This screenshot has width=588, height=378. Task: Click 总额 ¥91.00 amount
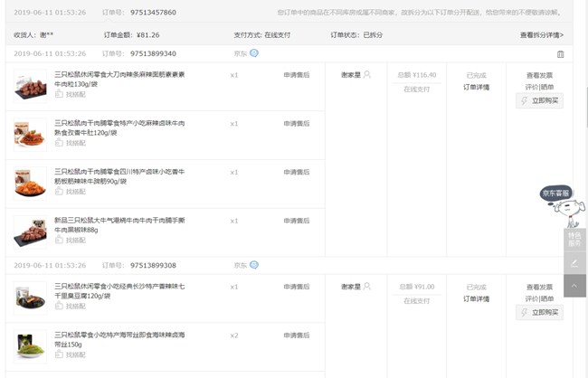point(417,287)
